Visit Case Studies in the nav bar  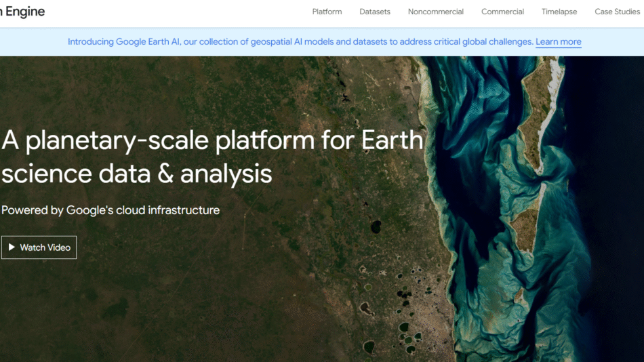click(618, 12)
